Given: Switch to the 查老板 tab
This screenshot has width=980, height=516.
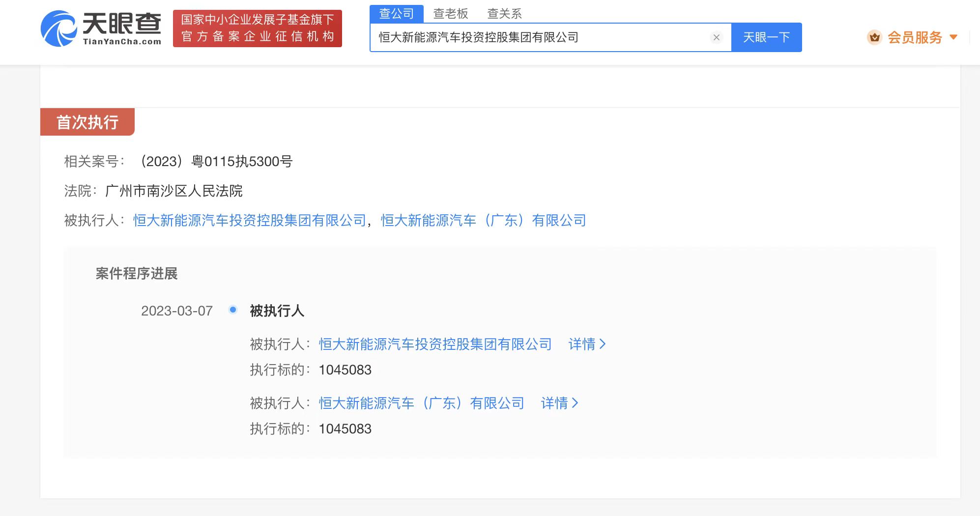Looking at the screenshot, I should pos(450,14).
